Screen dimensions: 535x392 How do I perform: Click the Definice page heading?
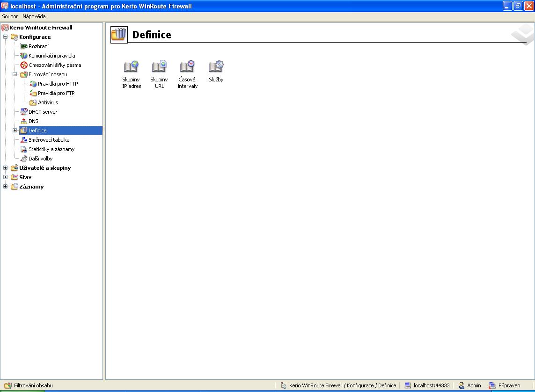(x=152, y=35)
